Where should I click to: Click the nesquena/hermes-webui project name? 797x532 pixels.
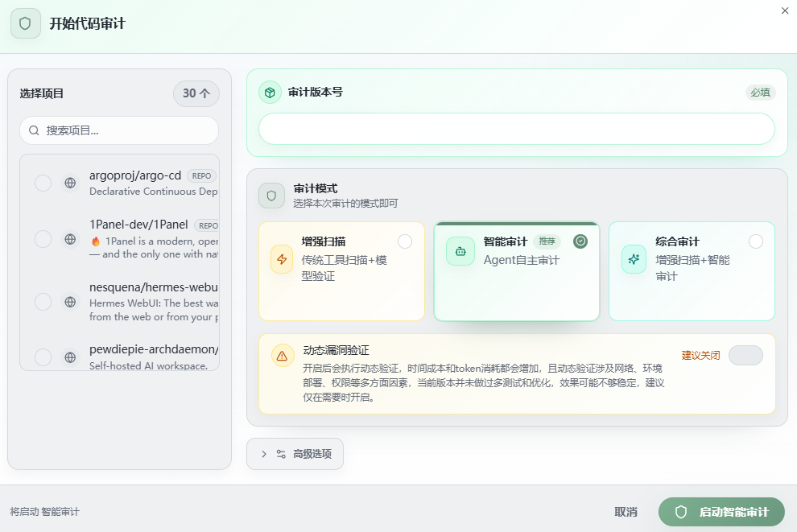tap(154, 287)
